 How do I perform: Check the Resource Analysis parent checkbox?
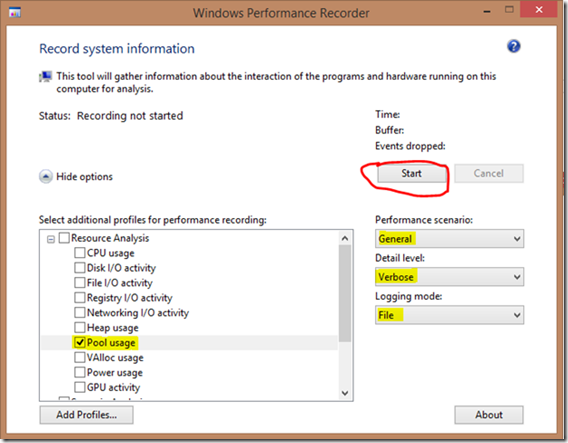pyautogui.click(x=64, y=238)
